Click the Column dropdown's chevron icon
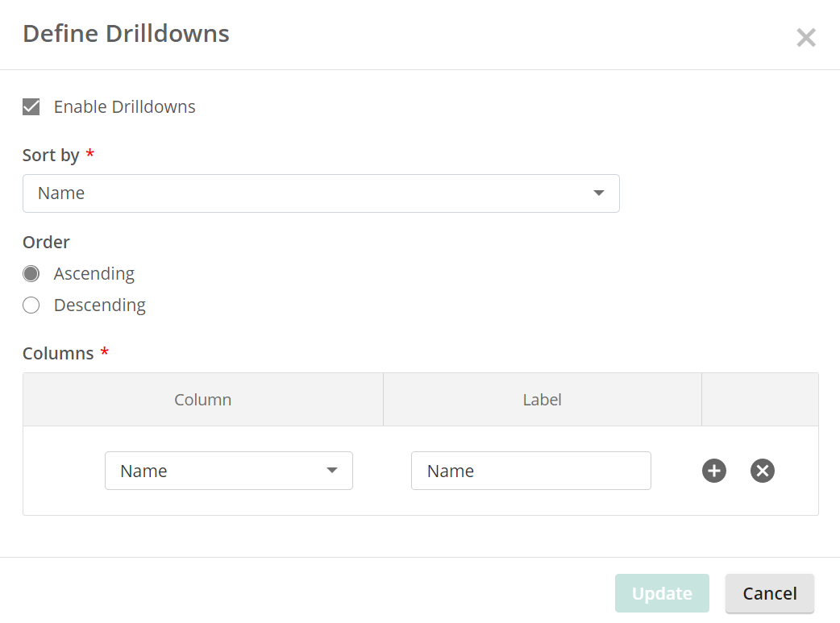This screenshot has height=623, width=840. (332, 471)
